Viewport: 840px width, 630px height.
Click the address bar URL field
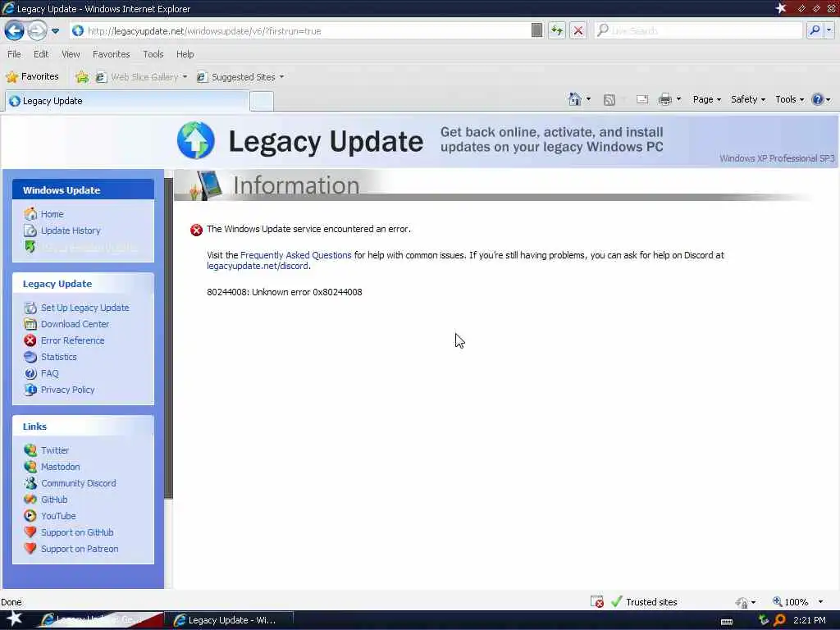300,31
